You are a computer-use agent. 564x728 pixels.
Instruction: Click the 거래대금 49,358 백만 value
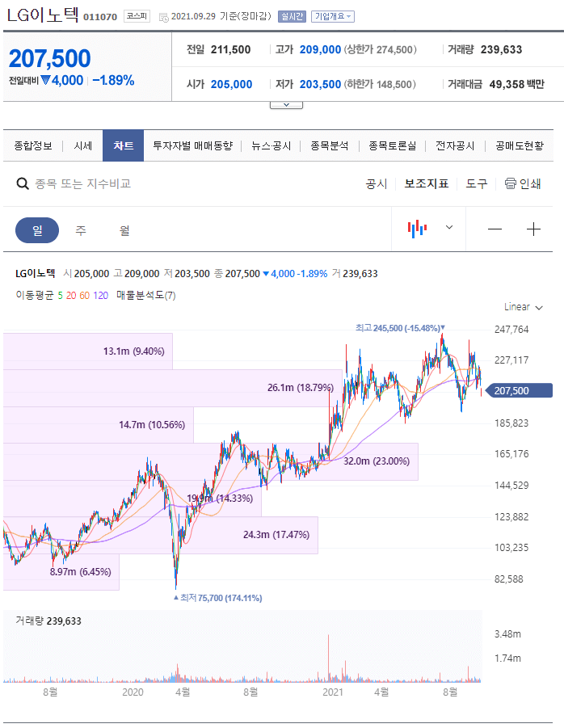pos(516,84)
